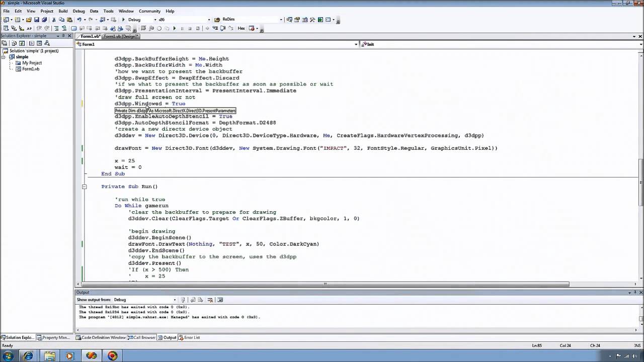Open Windows Media Player on taskbar

coord(70,356)
